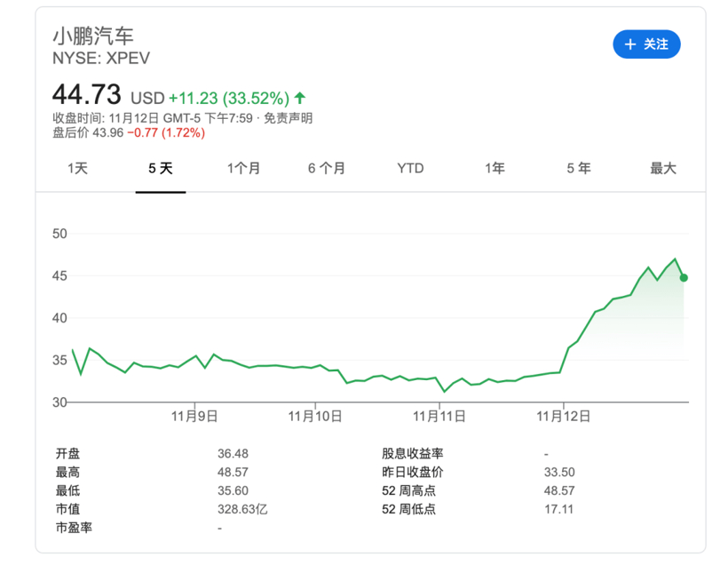Image resolution: width=728 pixels, height=565 pixels.
Task: Click the 股息收益率 label
Action: tap(412, 453)
